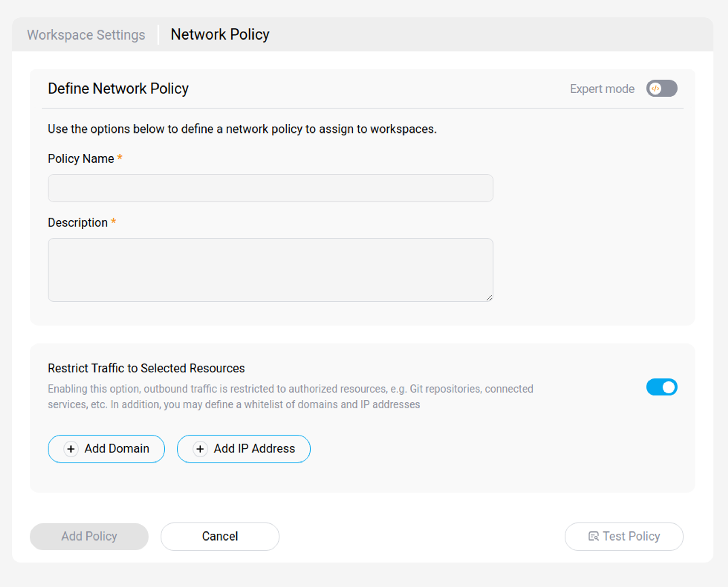Click the magnifier icon on Test Policy
This screenshot has width=728, height=587.
(593, 536)
